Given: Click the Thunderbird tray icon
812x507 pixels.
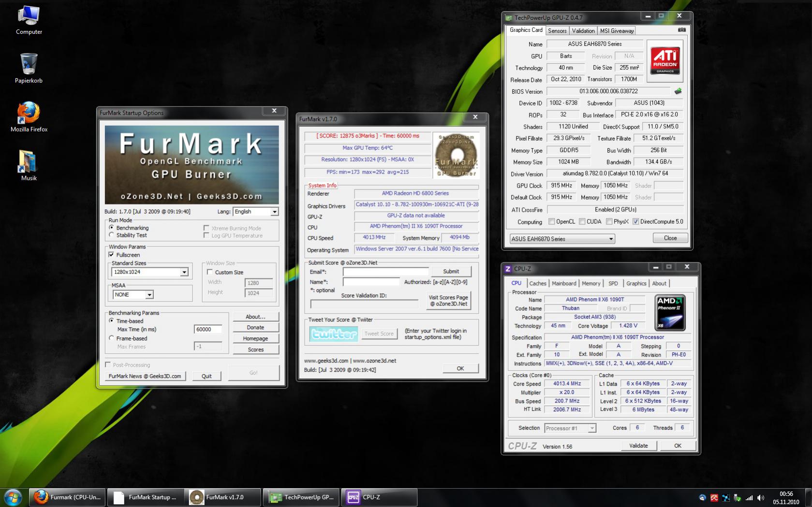Looking at the screenshot, I should 703,497.
